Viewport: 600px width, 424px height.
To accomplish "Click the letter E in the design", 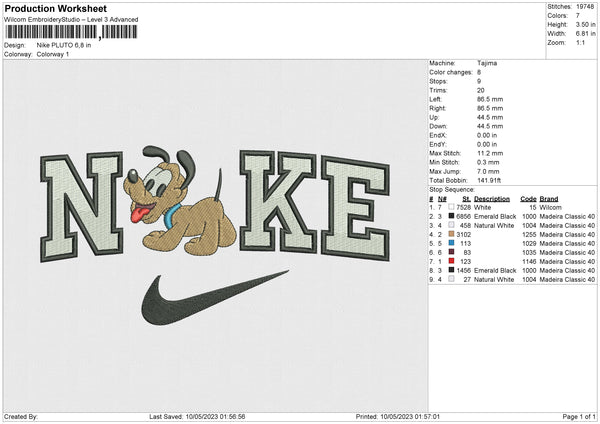I will (356, 208).
